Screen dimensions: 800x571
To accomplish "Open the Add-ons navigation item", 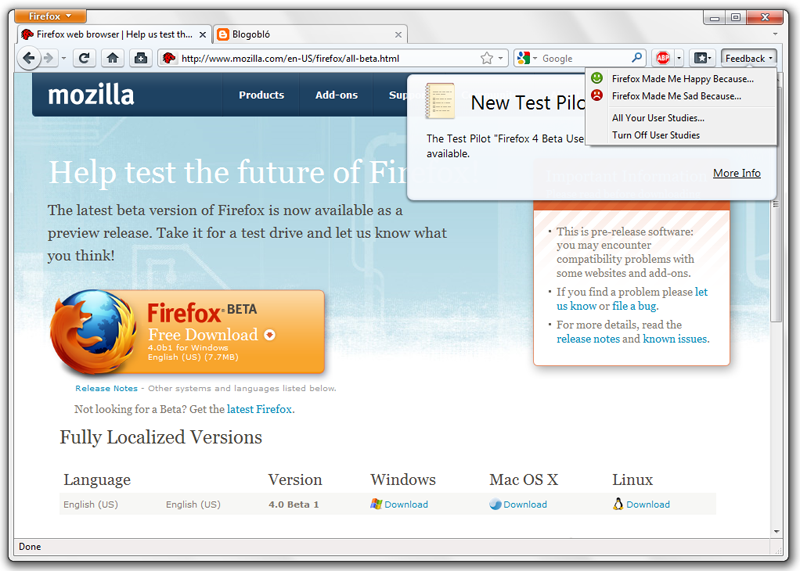I will point(336,95).
